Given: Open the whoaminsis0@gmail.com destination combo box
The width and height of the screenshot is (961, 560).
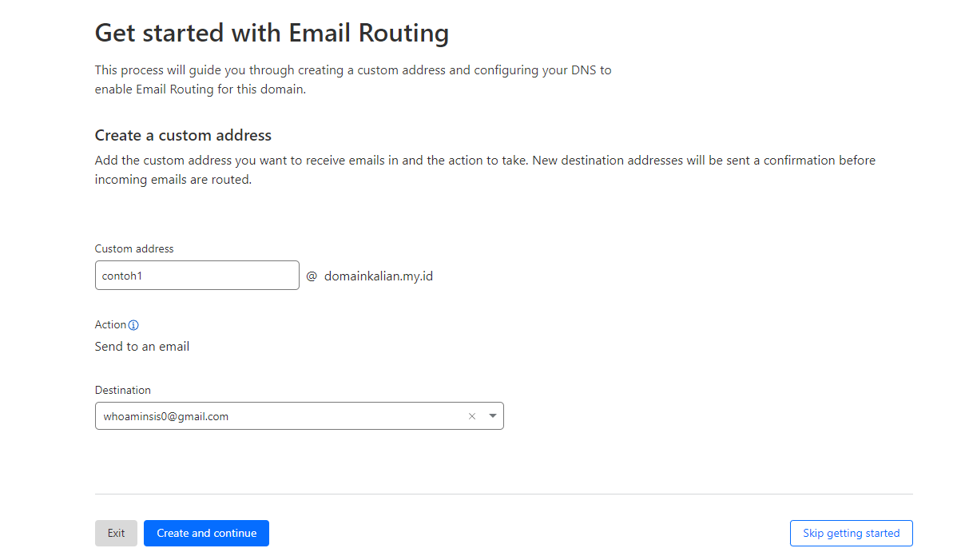Looking at the screenshot, I should point(280,416).
